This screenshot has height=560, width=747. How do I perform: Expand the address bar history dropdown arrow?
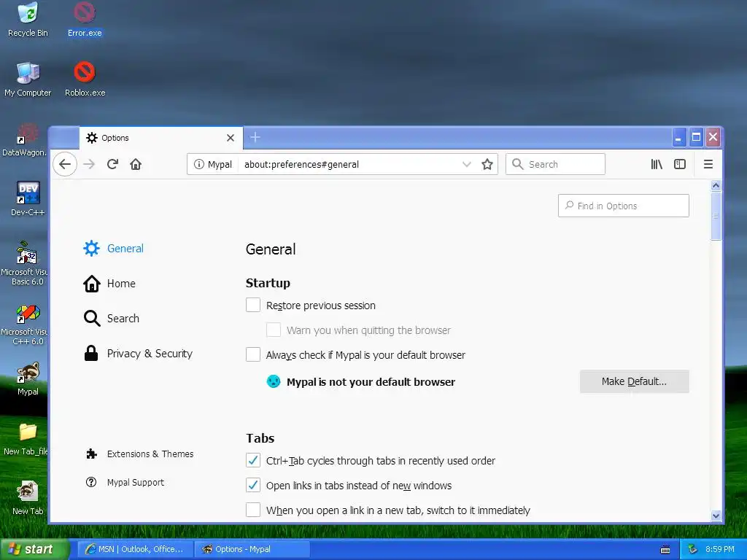point(466,164)
